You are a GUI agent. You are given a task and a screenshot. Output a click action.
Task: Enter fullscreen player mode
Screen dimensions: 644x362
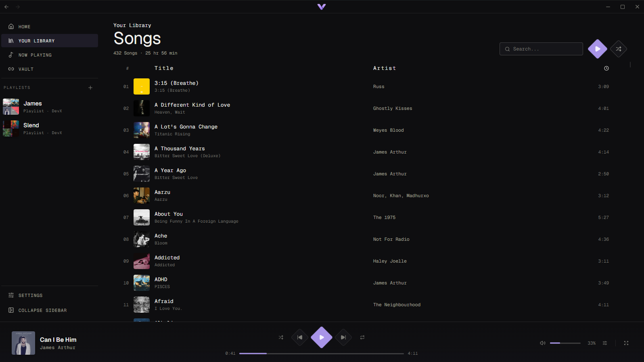point(626,343)
